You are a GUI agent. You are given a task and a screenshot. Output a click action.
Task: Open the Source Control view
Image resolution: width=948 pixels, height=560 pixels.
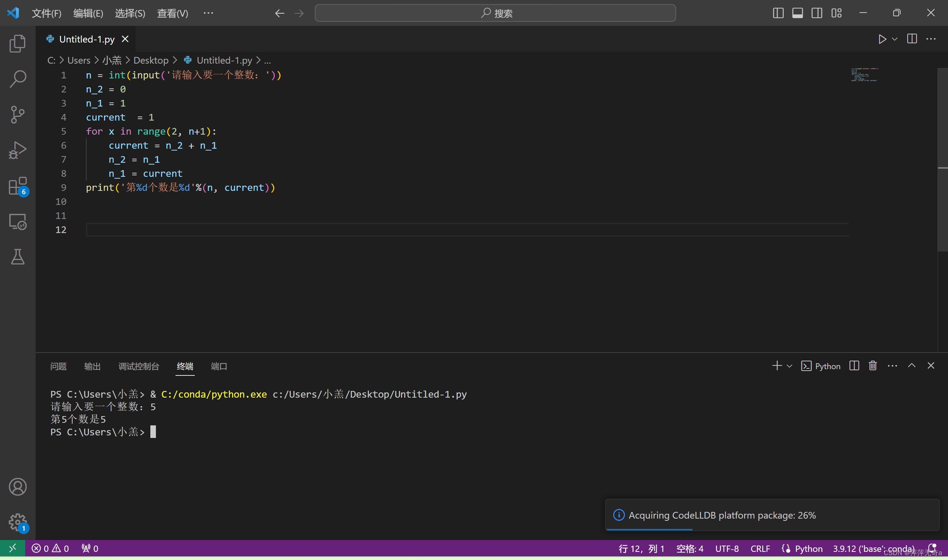pos(17,114)
